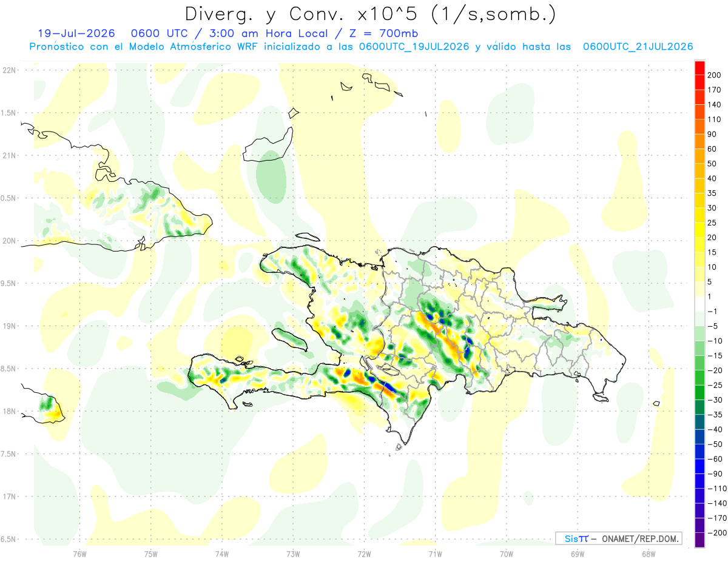Click the '75W' longitude label
The height and width of the screenshot is (562, 728).
(150, 554)
